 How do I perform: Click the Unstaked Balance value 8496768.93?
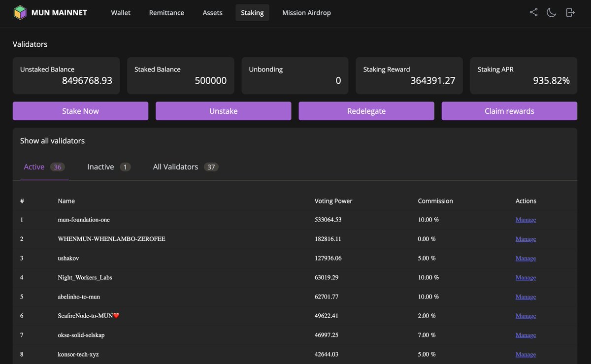click(87, 81)
